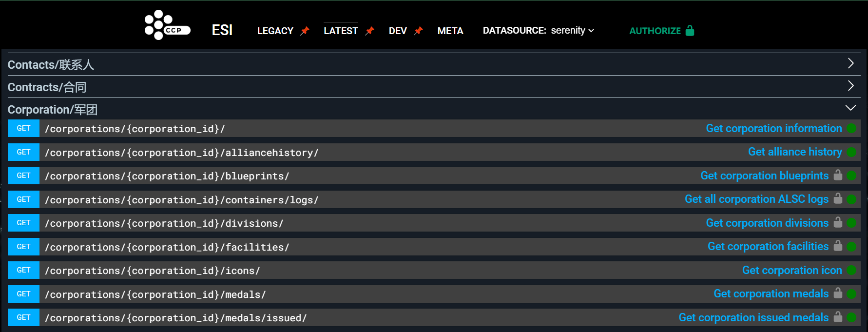Click green status dot for Get corporation information
The height and width of the screenshot is (332, 868).
851,128
